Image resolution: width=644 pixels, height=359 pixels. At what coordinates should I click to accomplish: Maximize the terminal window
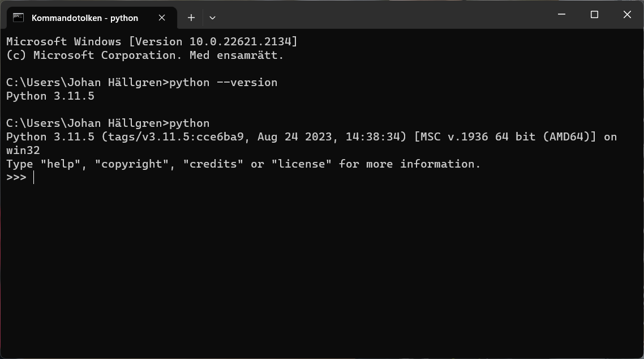click(x=594, y=15)
